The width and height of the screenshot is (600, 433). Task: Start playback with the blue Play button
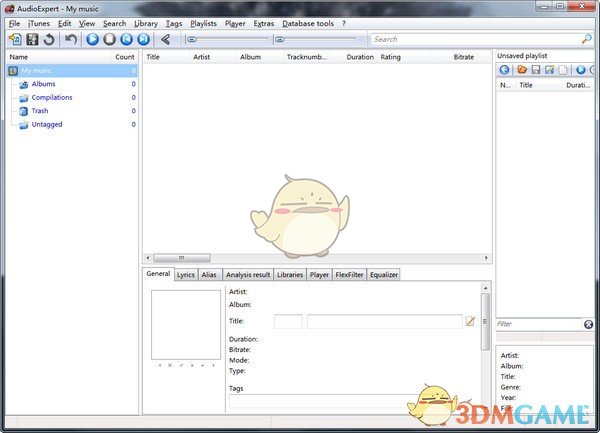(92, 39)
